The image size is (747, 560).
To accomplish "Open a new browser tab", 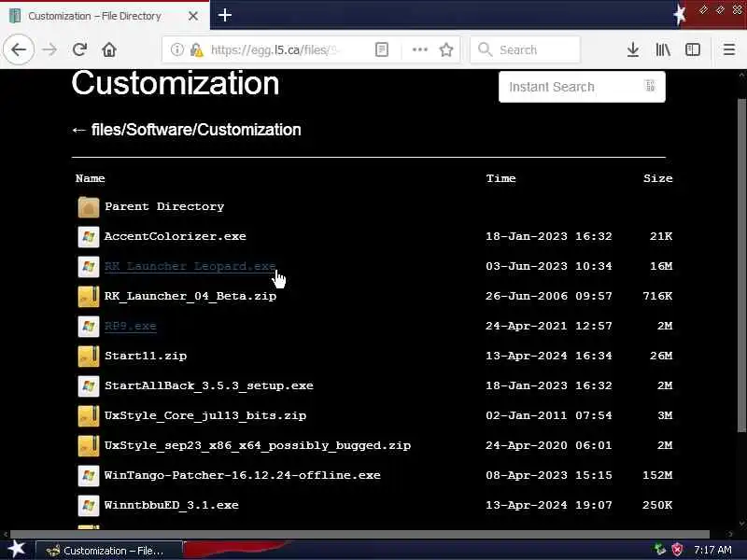I will click(x=225, y=15).
